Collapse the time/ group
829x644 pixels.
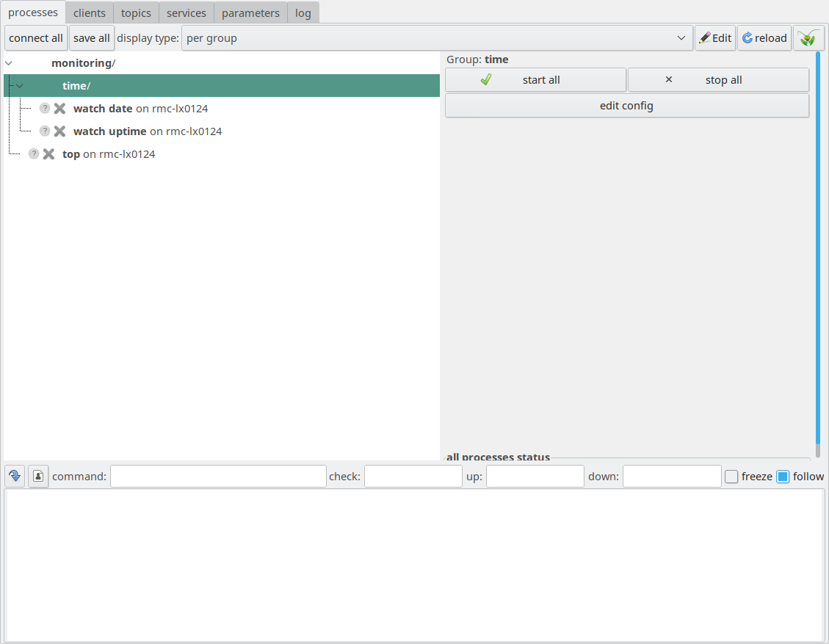[x=20, y=86]
